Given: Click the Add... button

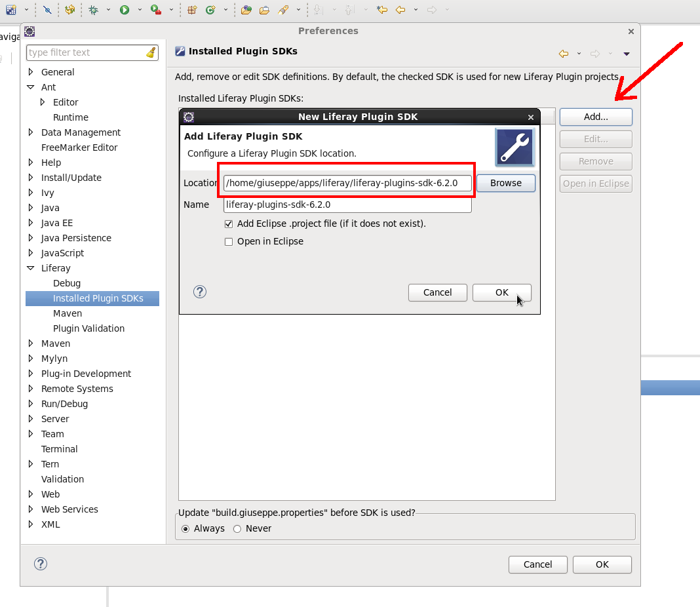Looking at the screenshot, I should (596, 117).
